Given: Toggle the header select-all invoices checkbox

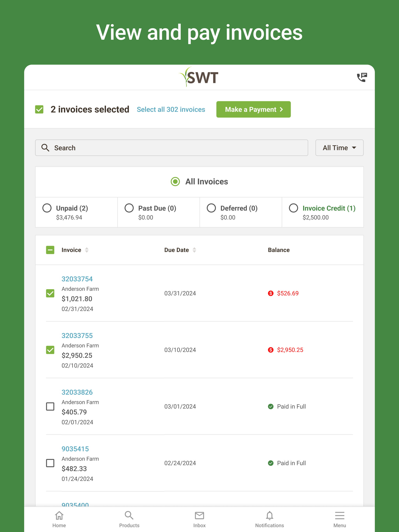Looking at the screenshot, I should [x=50, y=250].
